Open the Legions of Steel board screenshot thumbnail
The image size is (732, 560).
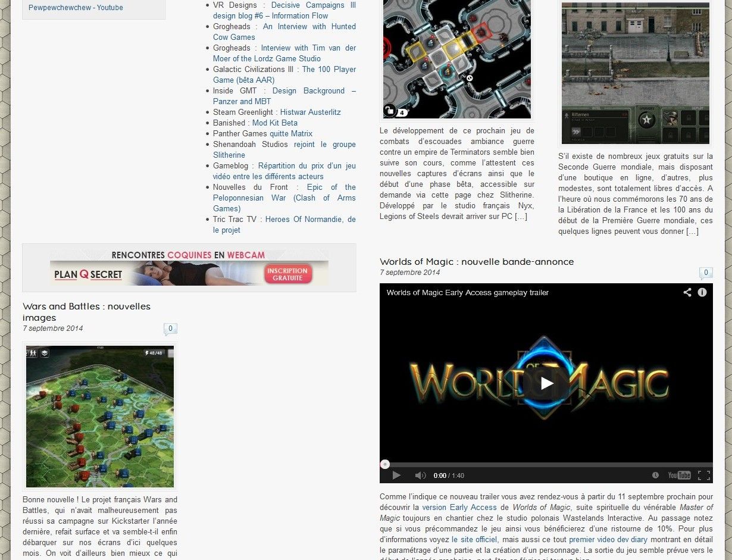pos(456,59)
